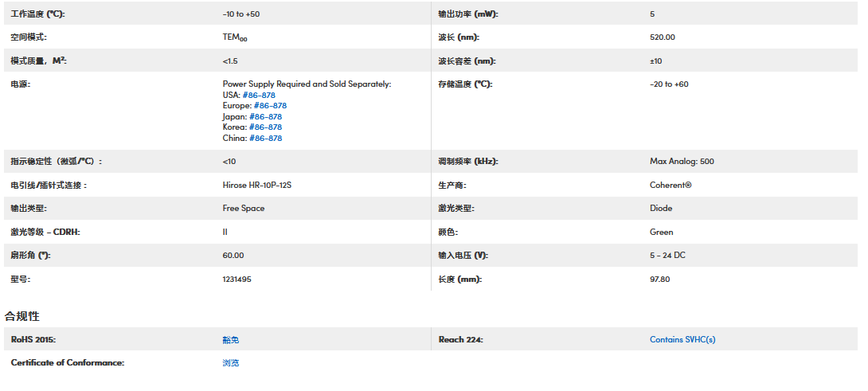Open the China power supply #86-878 link

(x=265, y=138)
